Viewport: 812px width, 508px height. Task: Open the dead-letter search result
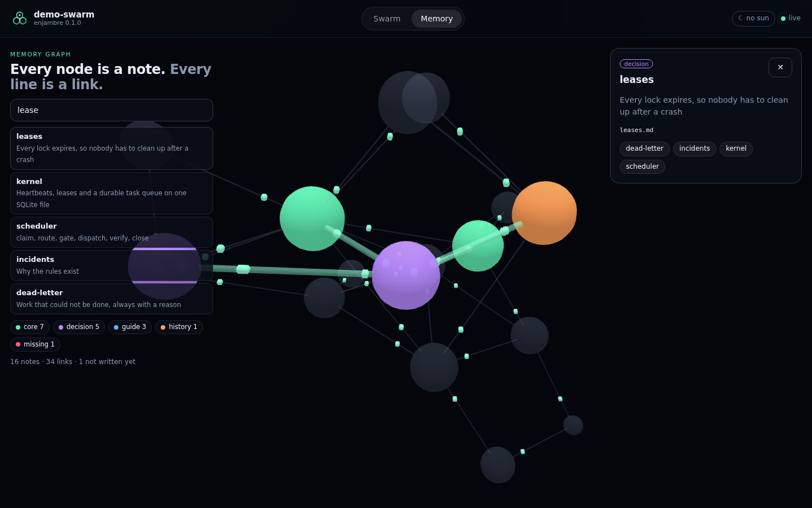point(112,299)
